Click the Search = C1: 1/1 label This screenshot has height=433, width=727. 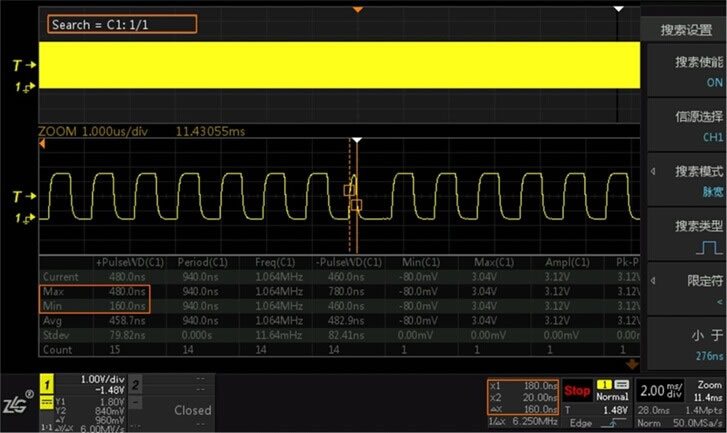pos(109,23)
